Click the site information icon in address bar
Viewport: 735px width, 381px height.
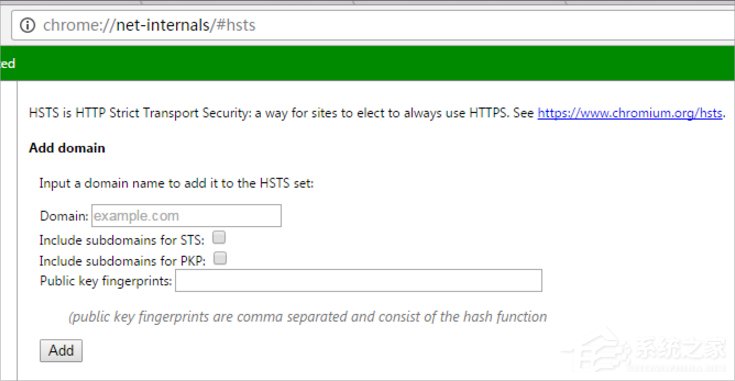[27, 25]
